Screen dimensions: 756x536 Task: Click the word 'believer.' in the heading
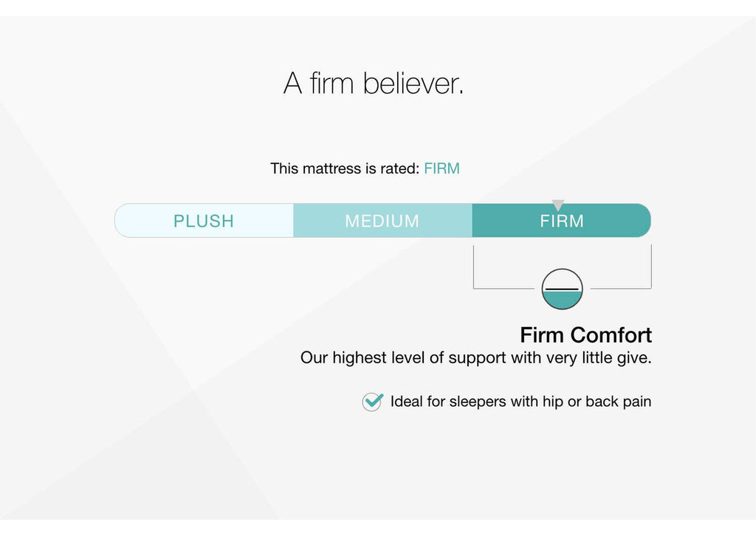point(413,83)
